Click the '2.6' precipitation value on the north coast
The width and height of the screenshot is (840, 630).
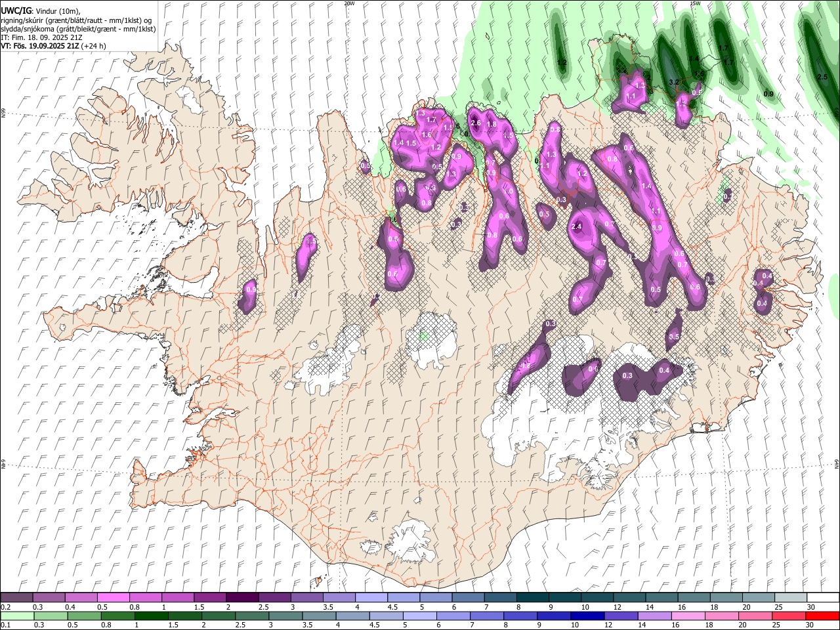click(x=476, y=123)
